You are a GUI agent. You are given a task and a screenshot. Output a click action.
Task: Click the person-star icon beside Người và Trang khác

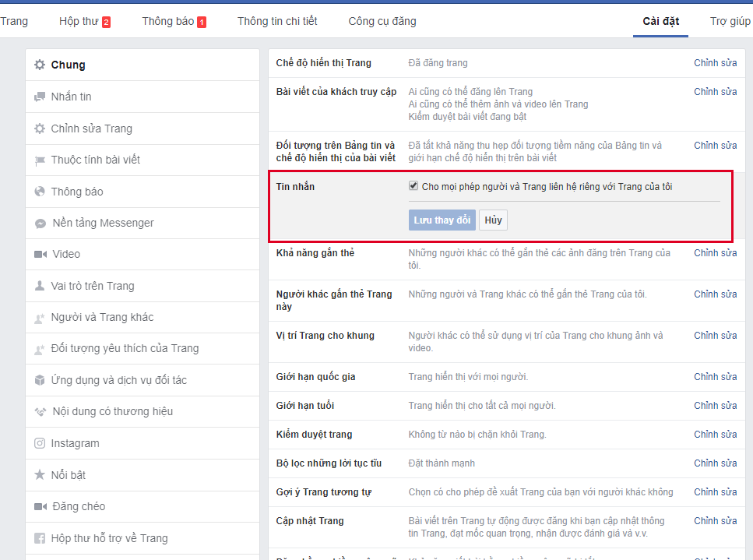click(40, 318)
